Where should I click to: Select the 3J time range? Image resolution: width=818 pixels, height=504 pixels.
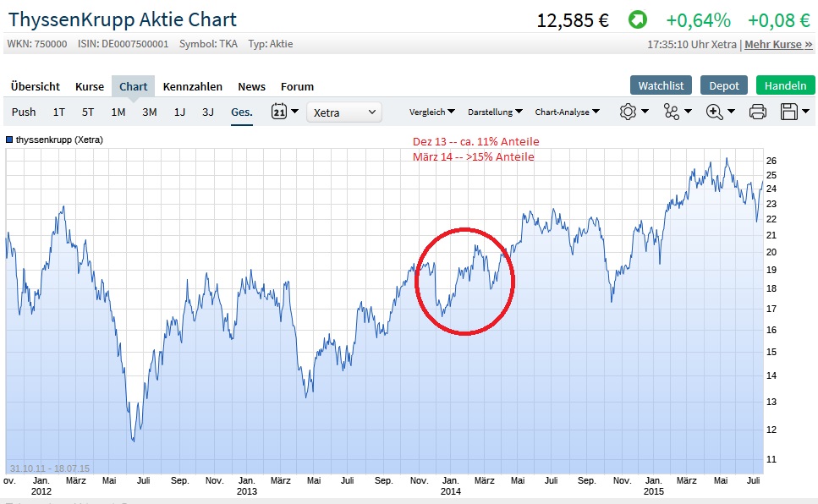click(x=207, y=112)
